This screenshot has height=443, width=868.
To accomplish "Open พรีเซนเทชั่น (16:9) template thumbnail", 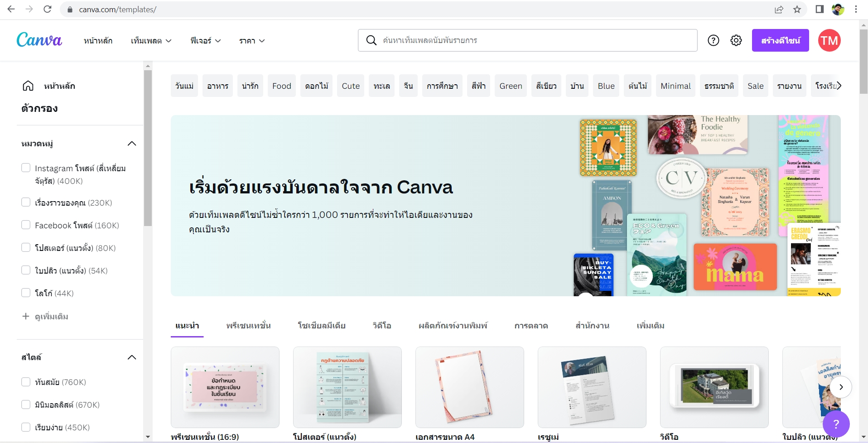I will (225, 387).
